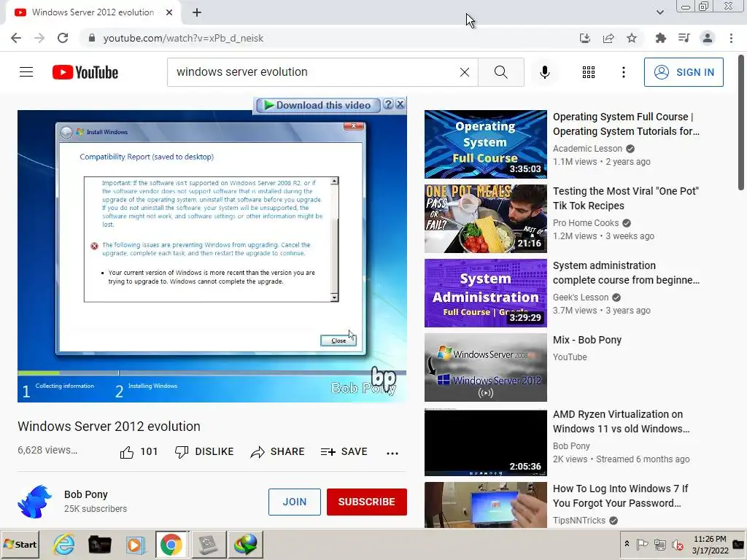
Task: Open the Chrome profile avatar
Action: coord(708,38)
